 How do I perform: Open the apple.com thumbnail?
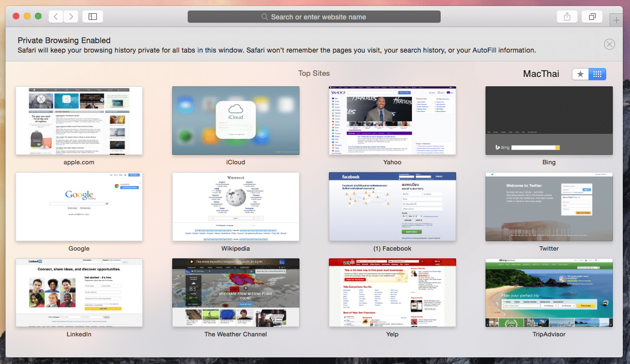tap(79, 121)
